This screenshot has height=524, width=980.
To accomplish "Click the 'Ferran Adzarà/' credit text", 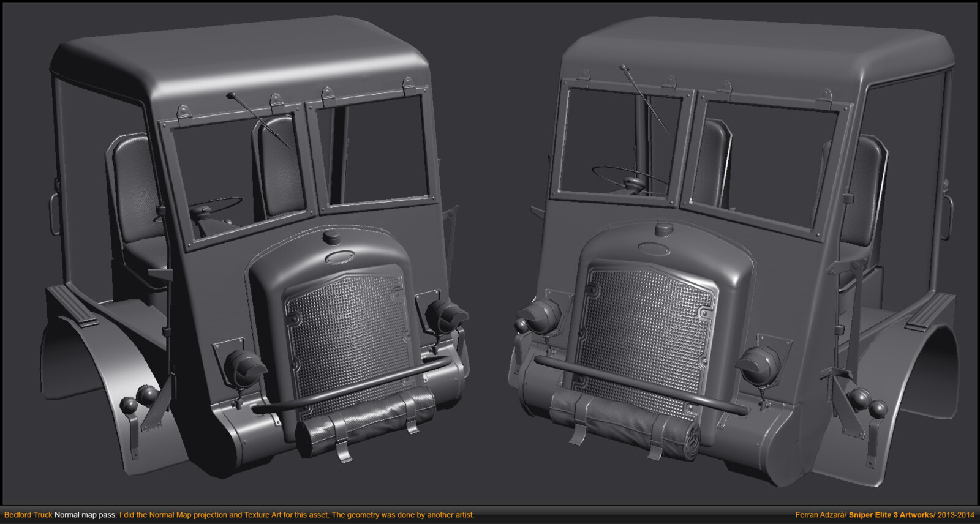I will 821,515.
